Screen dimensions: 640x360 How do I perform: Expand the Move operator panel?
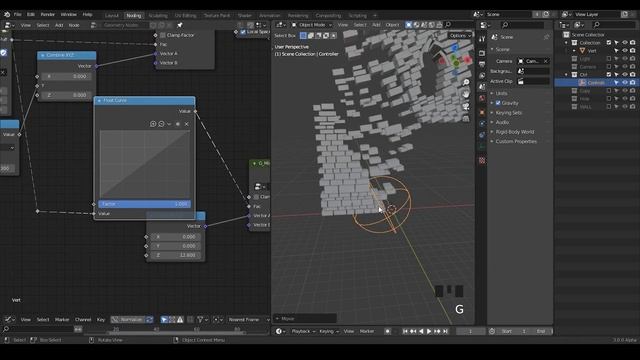(x=305, y=318)
